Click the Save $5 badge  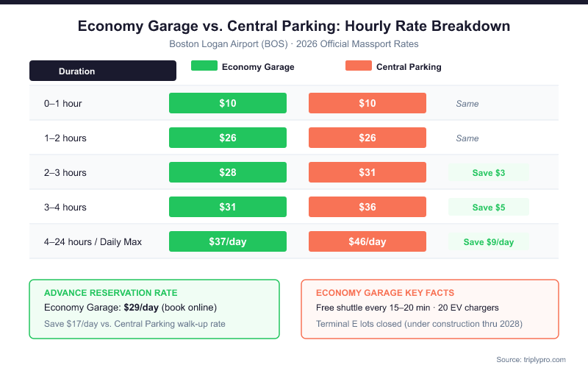click(x=488, y=207)
